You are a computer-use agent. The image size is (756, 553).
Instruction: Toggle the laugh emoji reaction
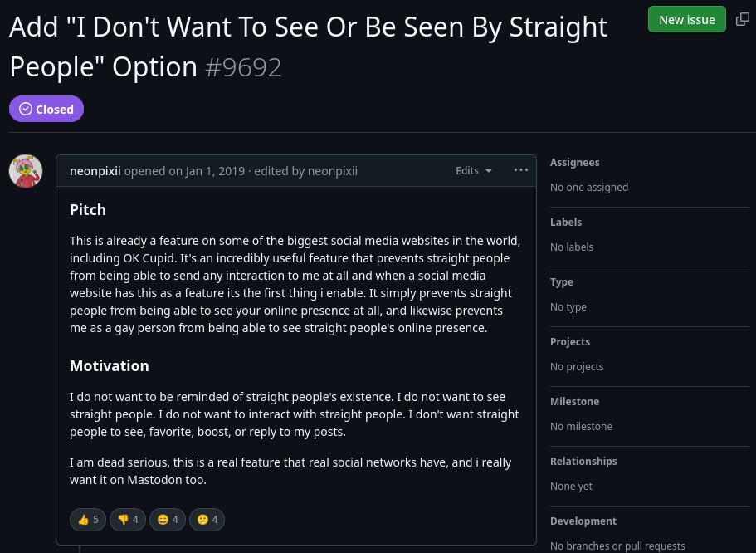click(x=168, y=520)
